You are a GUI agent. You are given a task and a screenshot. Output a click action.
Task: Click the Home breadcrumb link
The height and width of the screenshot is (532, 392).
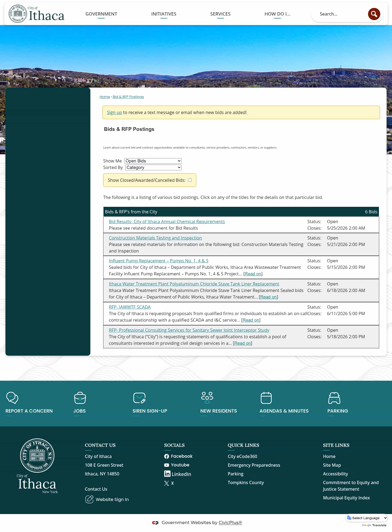point(105,97)
